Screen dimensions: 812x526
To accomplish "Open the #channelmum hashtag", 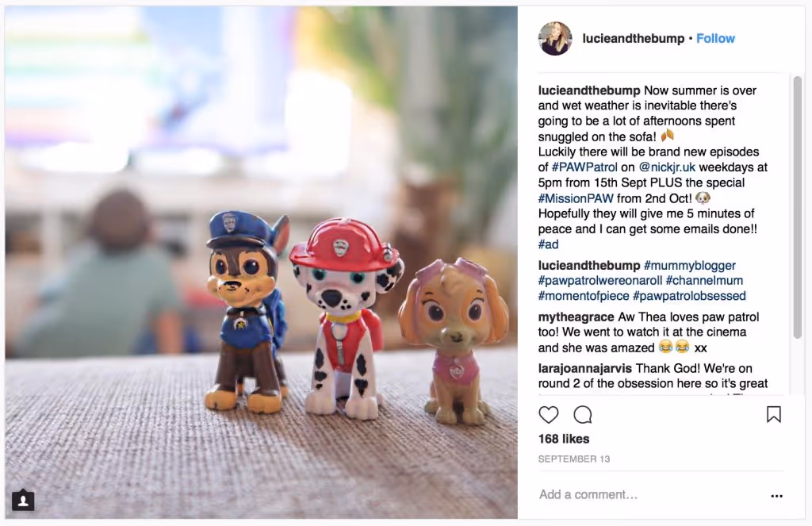I will point(704,280).
